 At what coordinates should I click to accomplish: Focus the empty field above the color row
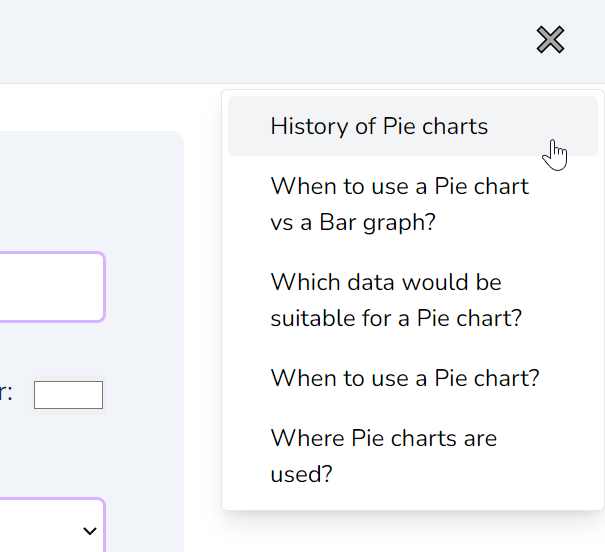coord(52,287)
